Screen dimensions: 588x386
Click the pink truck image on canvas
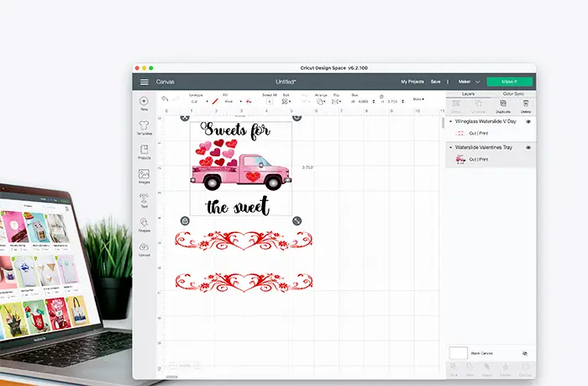pyautogui.click(x=241, y=172)
